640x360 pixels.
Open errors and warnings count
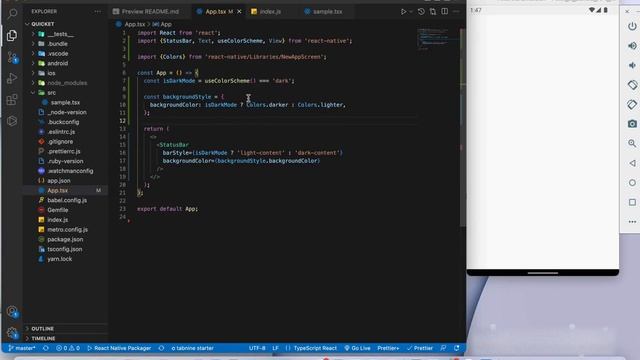point(68,348)
